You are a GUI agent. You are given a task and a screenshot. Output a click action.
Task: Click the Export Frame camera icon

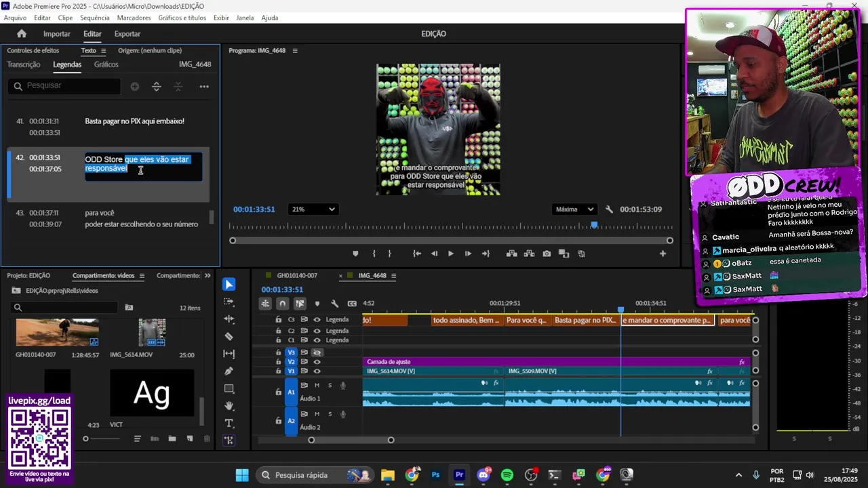click(x=547, y=253)
